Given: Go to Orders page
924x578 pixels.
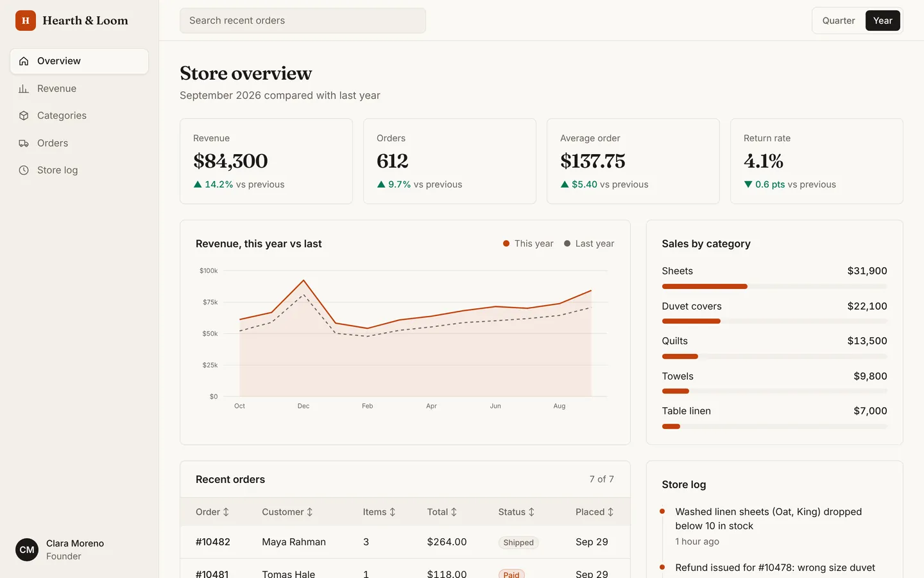Looking at the screenshot, I should tap(80, 143).
